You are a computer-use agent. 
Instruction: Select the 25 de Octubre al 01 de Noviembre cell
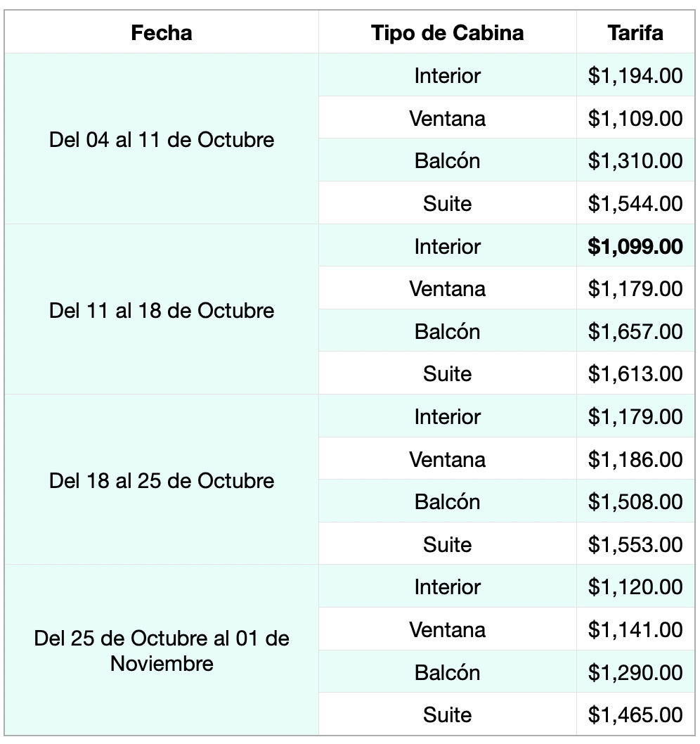(162, 650)
